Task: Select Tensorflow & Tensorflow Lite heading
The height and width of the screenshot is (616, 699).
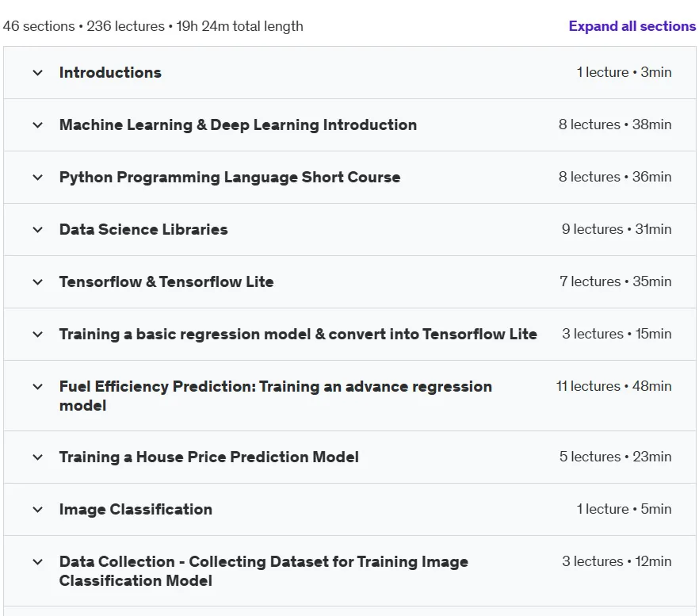Action: [x=166, y=282]
